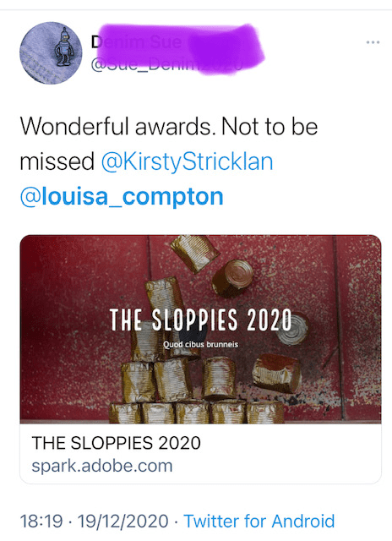
Task: Click the topmost falling gold can in image
Action: pos(195,252)
